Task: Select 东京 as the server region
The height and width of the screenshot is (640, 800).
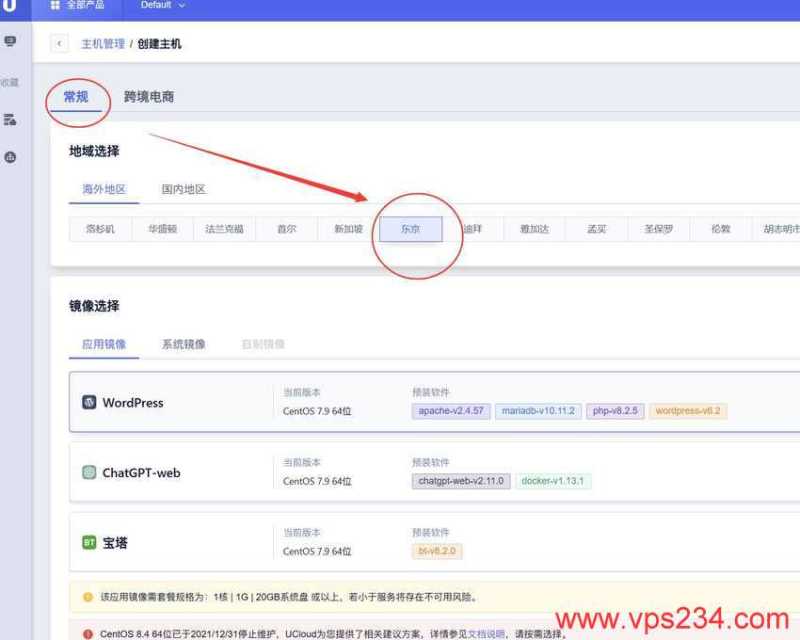Action: tap(410, 229)
